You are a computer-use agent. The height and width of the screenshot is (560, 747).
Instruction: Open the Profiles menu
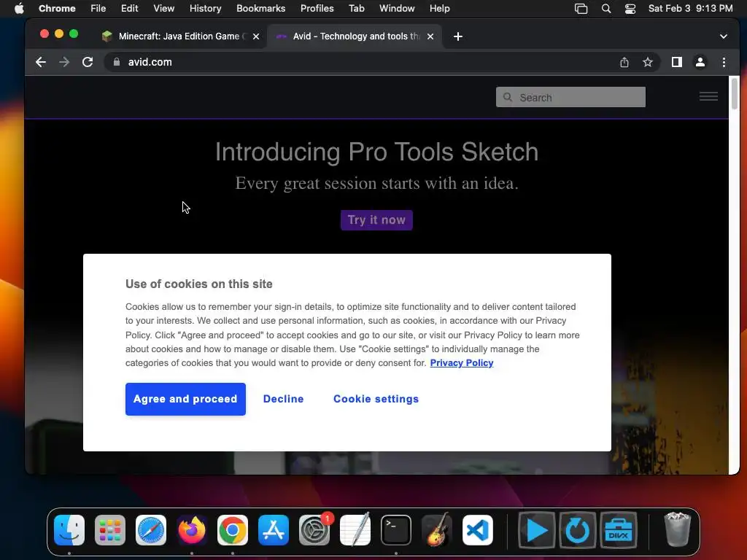pos(317,9)
